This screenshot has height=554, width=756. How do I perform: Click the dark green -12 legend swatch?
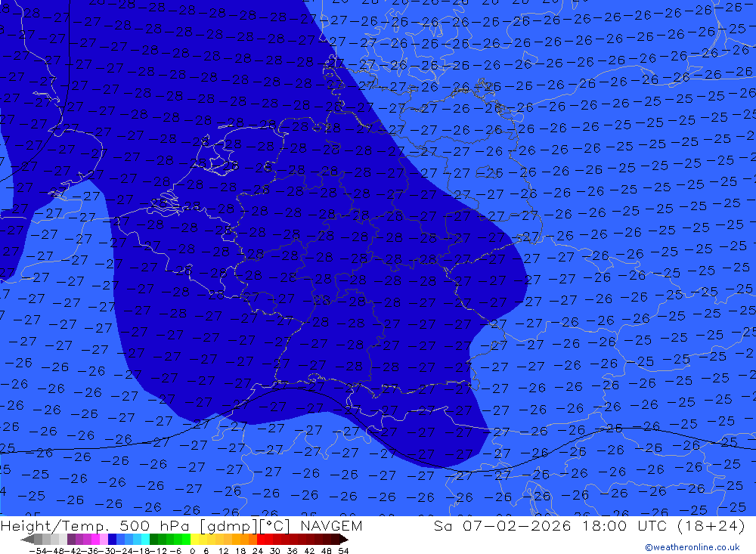(153, 540)
